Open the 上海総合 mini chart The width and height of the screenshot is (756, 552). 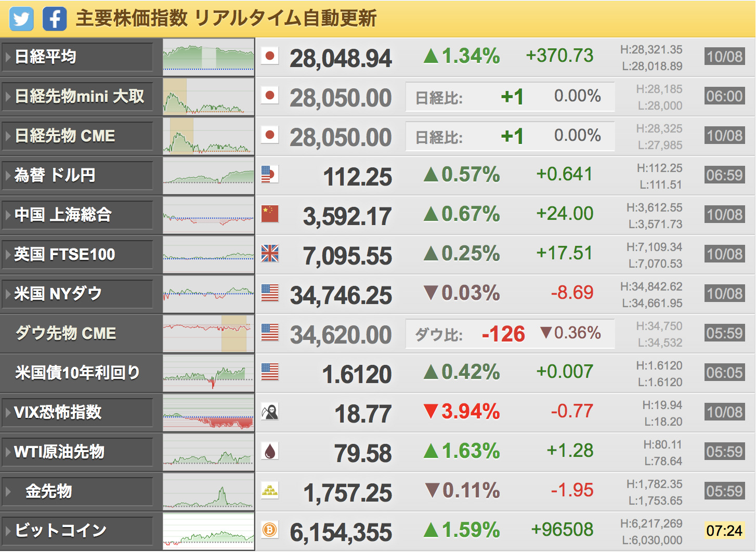coord(208,215)
